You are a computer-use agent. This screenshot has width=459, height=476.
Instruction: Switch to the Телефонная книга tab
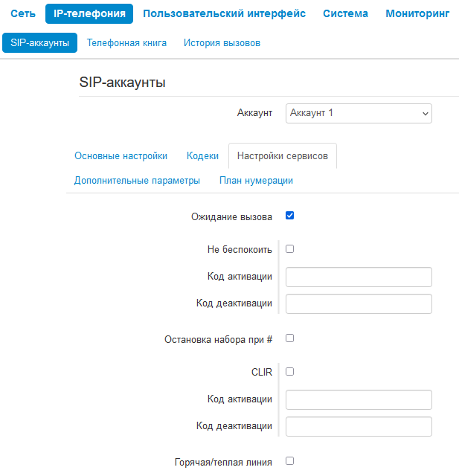[x=126, y=42]
